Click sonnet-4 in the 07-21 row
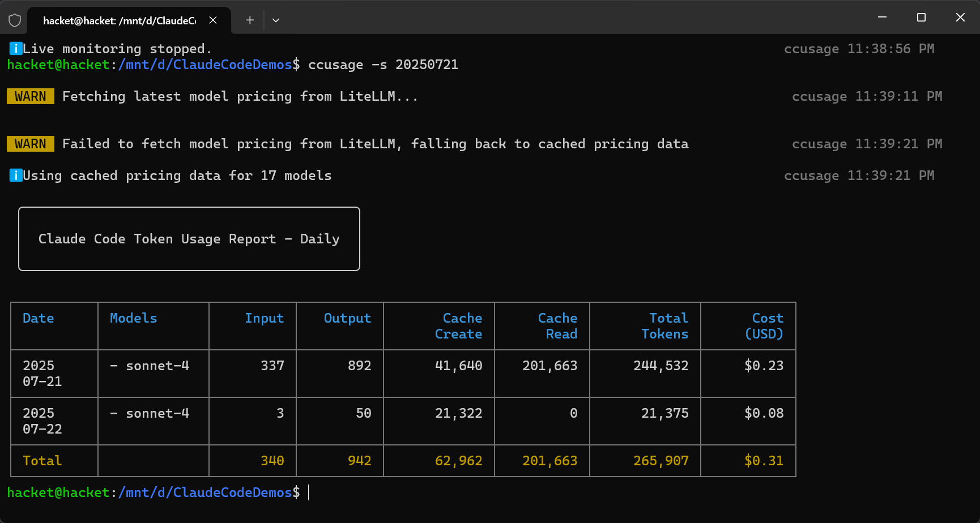 [157, 366]
